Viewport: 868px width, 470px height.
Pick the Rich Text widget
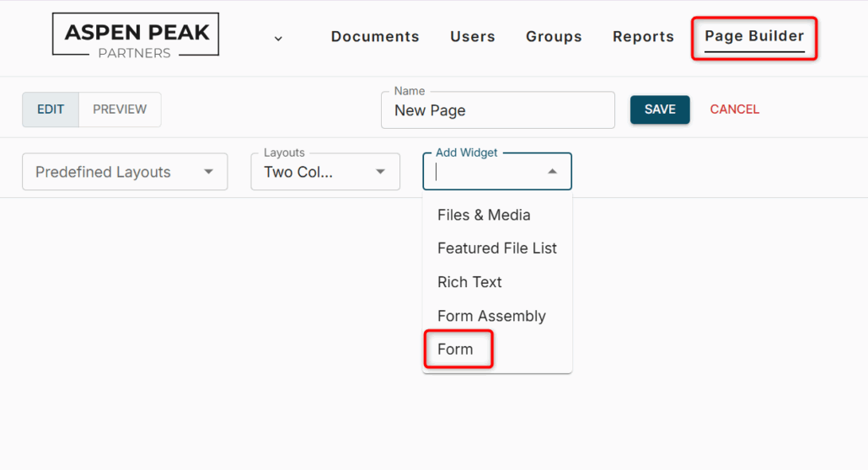pyautogui.click(x=469, y=282)
